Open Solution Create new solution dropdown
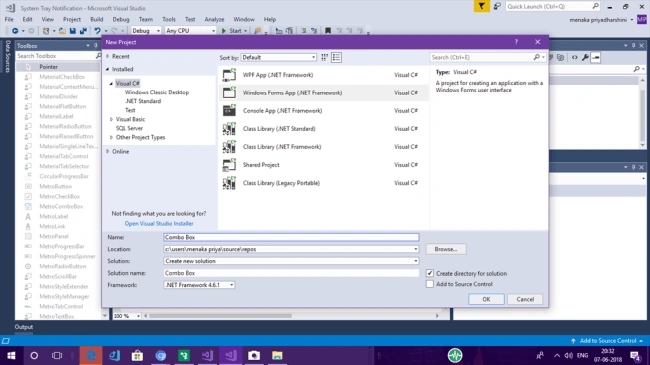 tap(415, 261)
